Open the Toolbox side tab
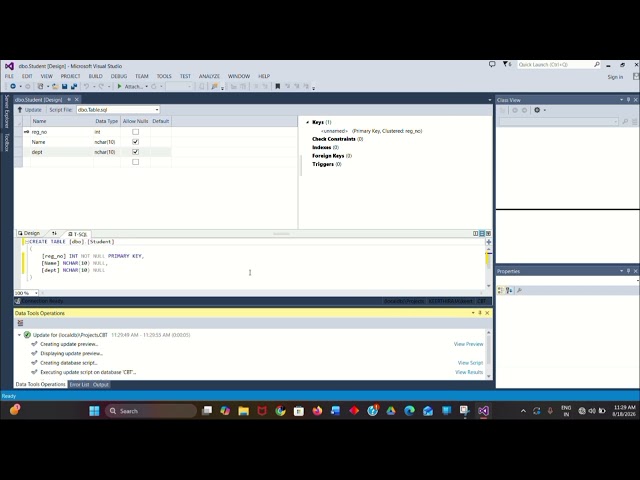The height and width of the screenshot is (480, 640). tap(7, 142)
